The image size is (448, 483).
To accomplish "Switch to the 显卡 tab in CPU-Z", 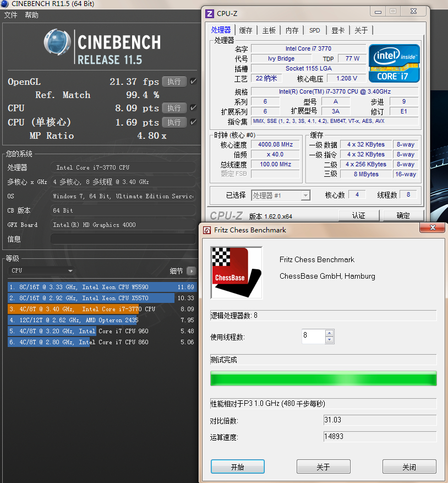I will pyautogui.click(x=338, y=30).
